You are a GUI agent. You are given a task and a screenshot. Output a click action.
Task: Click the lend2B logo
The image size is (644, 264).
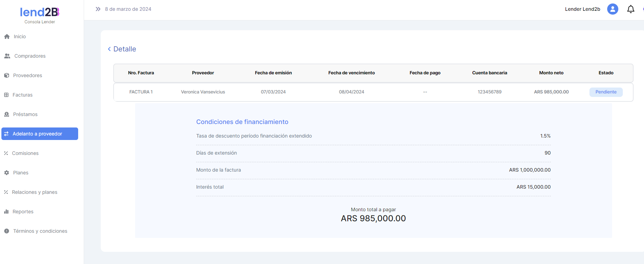(x=40, y=13)
